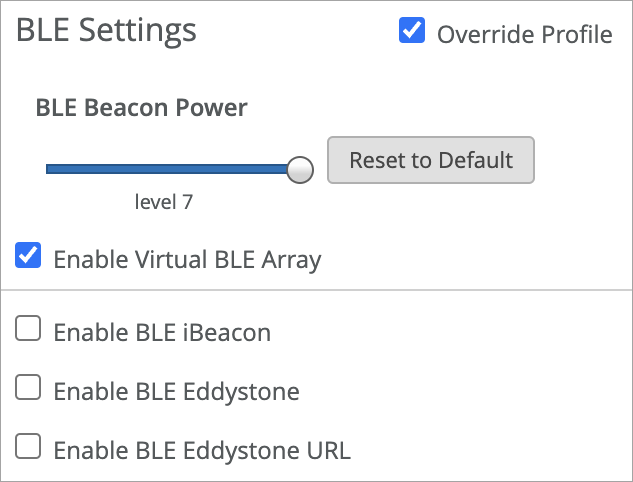Click the Enable Virtual BLE Array label
633x482 pixels.
click(x=187, y=260)
